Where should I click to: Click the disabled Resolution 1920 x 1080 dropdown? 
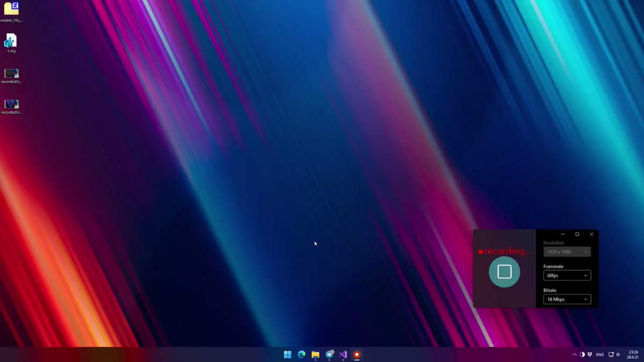[x=567, y=252]
